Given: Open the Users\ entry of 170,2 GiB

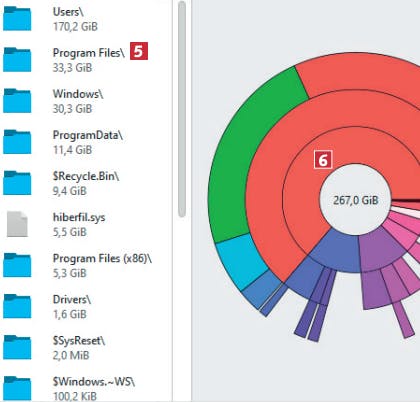Looking at the screenshot, I should click(x=86, y=19).
